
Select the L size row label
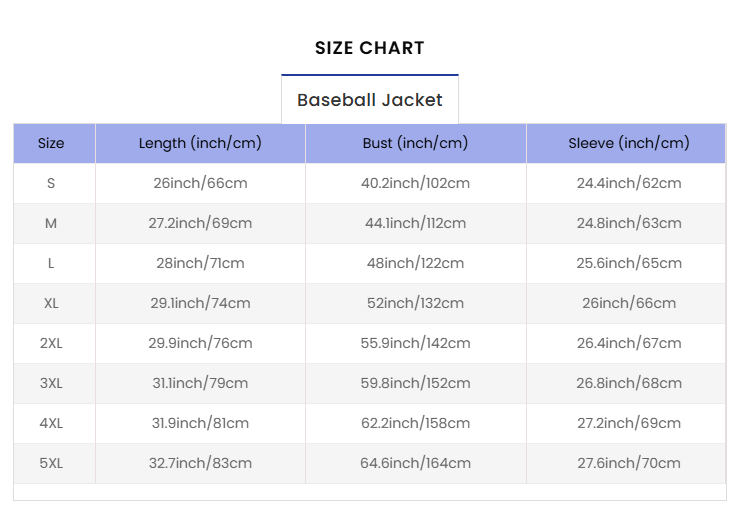click(51, 263)
